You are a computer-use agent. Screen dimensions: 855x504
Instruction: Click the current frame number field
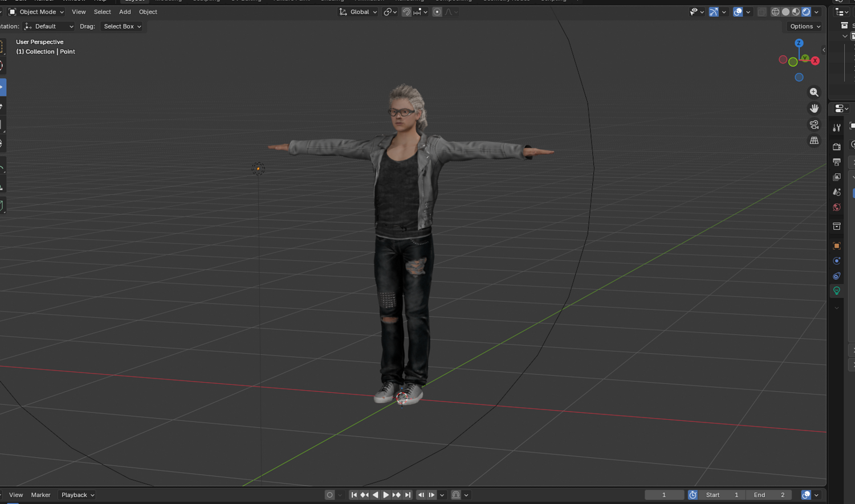click(664, 495)
